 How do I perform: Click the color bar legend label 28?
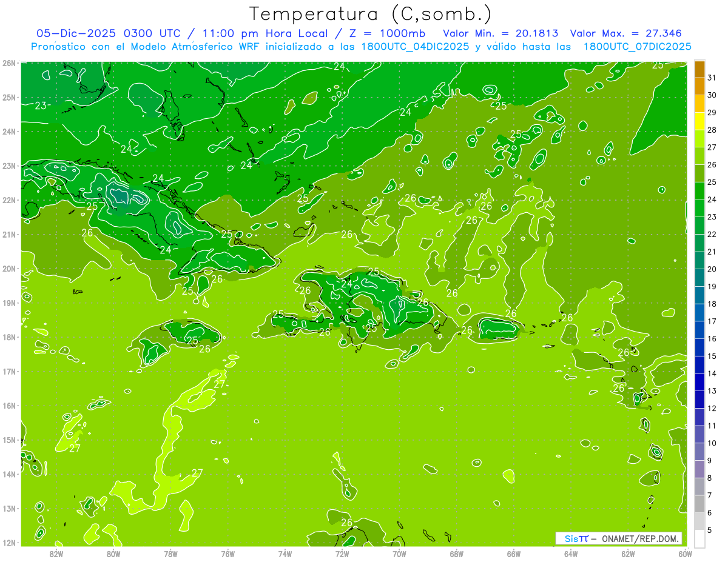712,130
